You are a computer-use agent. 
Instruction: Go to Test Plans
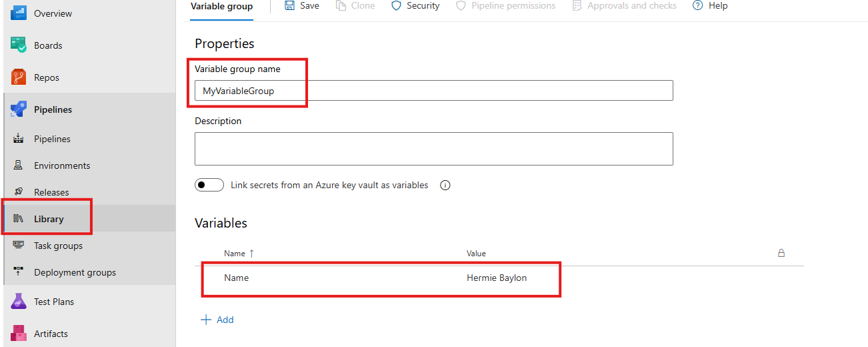tap(54, 302)
